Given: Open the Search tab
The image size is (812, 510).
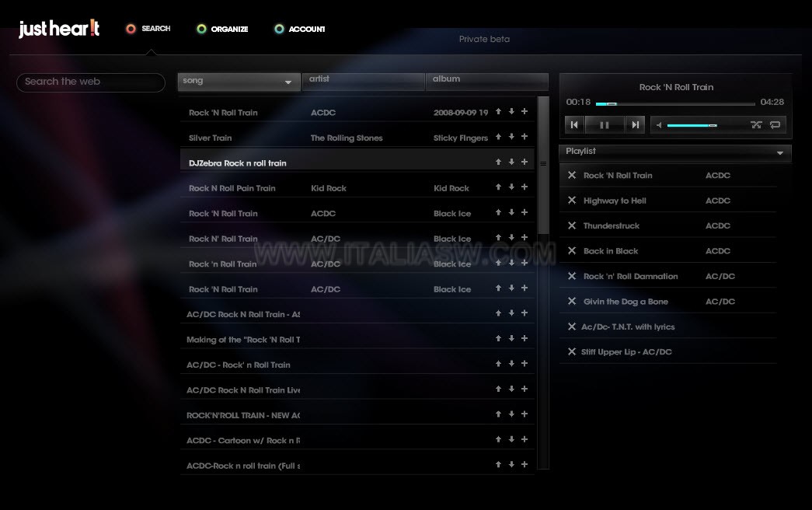Looking at the screenshot, I should 148,29.
